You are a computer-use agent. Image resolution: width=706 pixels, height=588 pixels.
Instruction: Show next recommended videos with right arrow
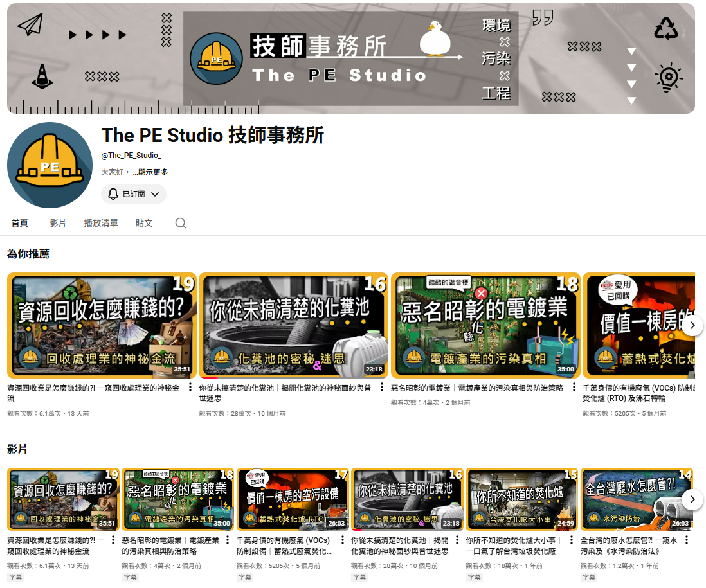(692, 325)
